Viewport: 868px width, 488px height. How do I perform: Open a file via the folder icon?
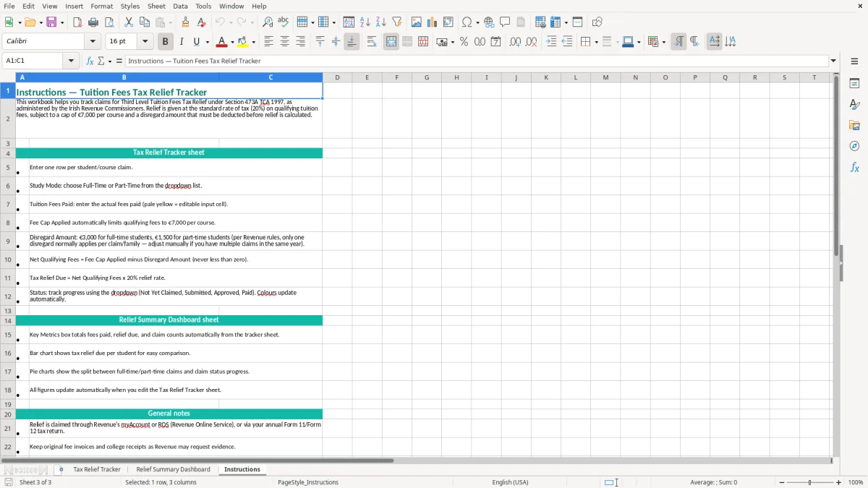[30, 22]
